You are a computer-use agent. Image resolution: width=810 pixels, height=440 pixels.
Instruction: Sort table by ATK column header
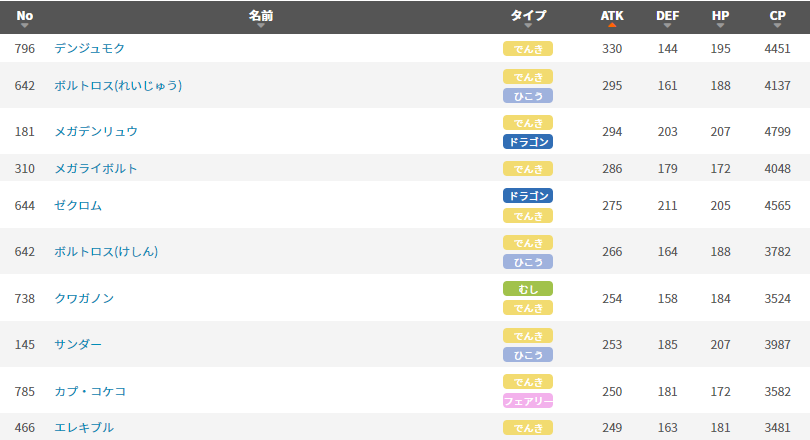pos(612,17)
